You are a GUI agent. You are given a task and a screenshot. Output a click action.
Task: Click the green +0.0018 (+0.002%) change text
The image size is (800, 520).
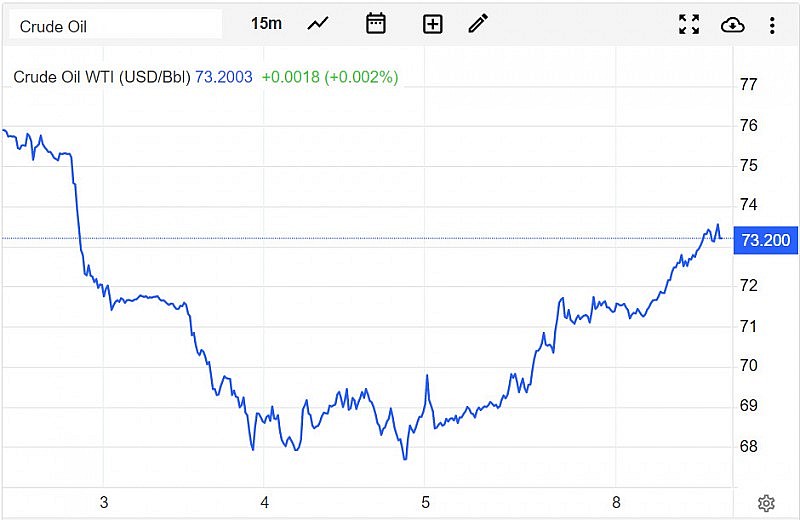click(329, 77)
